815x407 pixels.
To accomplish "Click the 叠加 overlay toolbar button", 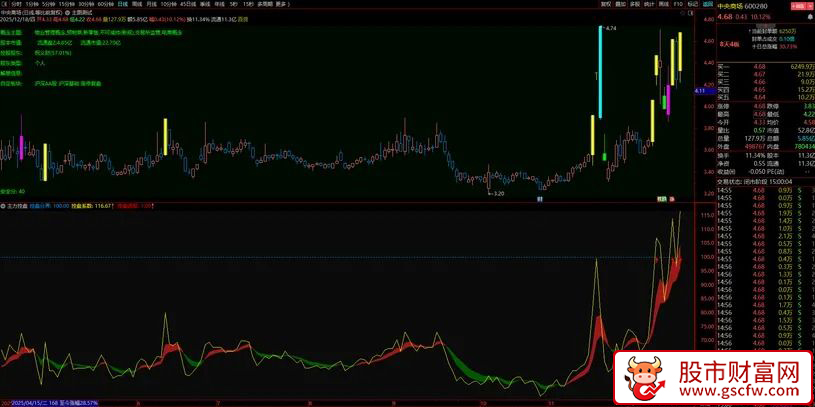I will pos(620,4).
